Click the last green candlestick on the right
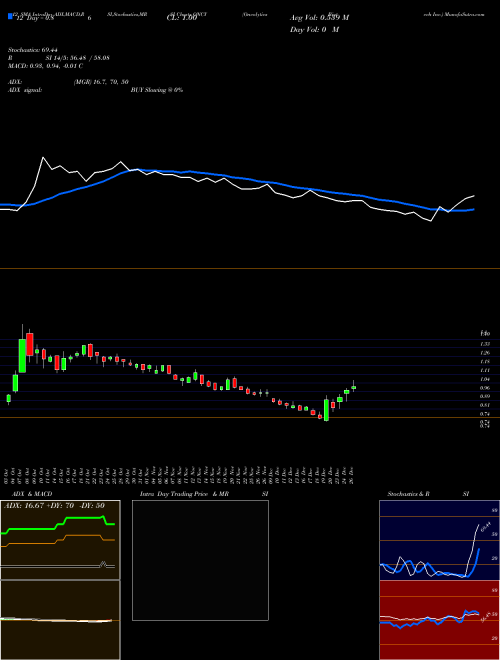 [354, 387]
